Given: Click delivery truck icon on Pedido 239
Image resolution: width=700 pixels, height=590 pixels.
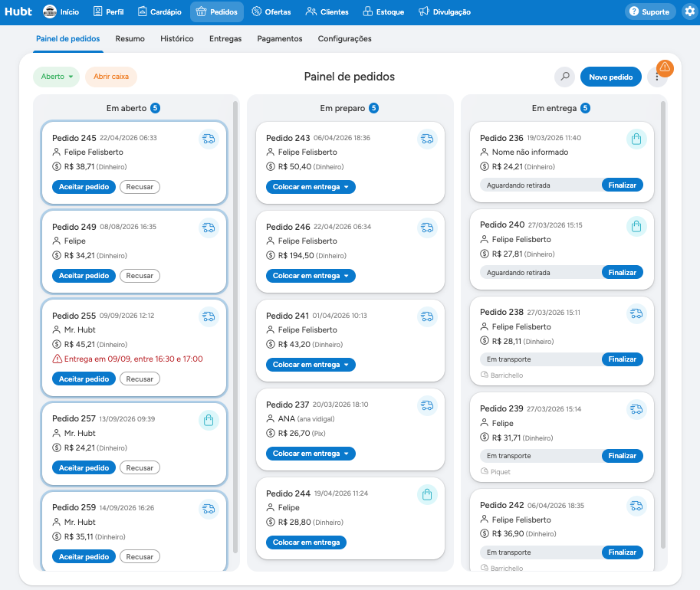Looking at the screenshot, I should [636, 409].
